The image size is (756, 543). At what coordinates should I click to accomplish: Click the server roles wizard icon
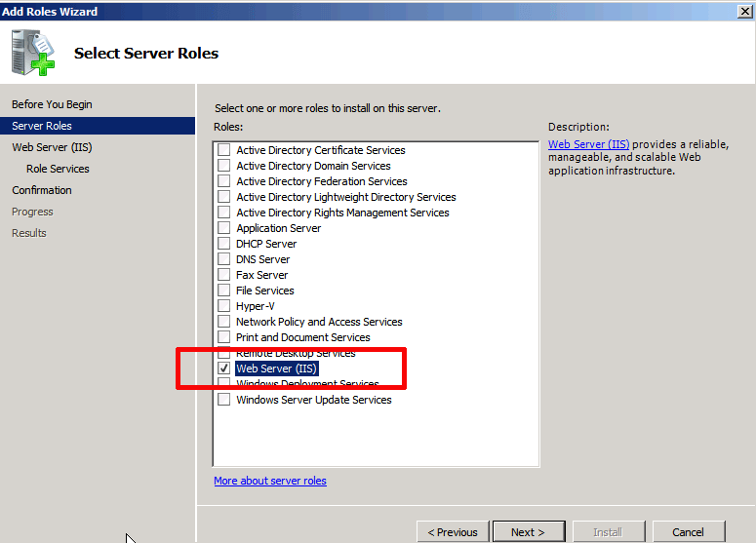point(33,53)
